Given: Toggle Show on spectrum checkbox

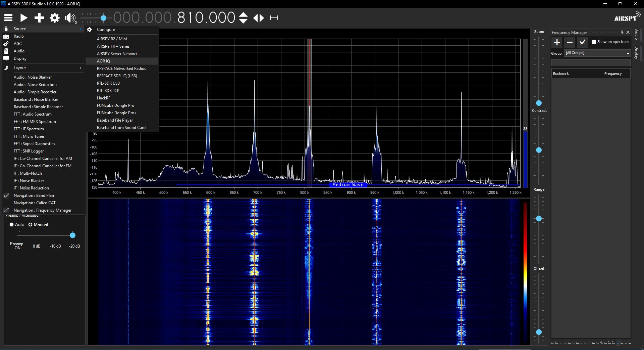Looking at the screenshot, I should (x=594, y=42).
